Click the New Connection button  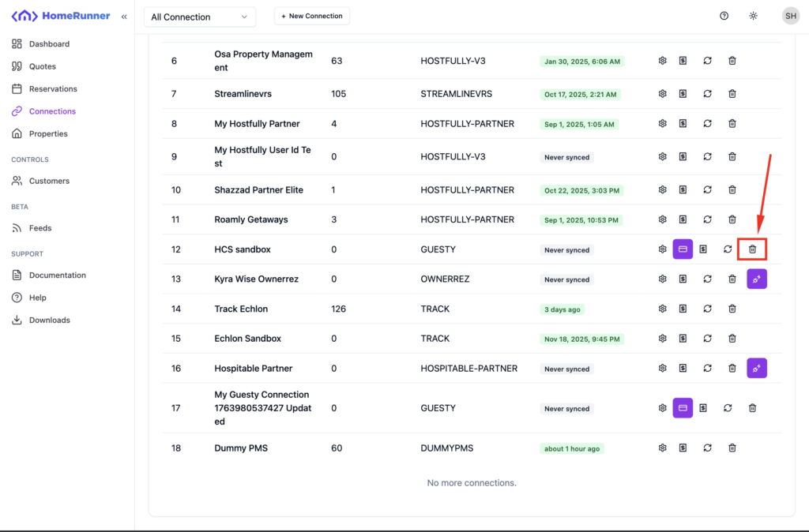pyautogui.click(x=312, y=17)
